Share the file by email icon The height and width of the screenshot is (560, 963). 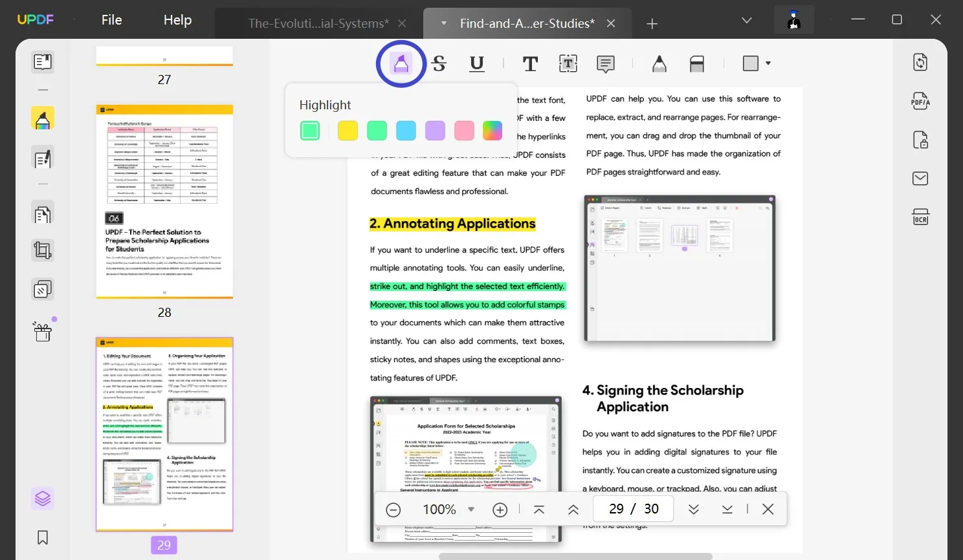(x=920, y=178)
